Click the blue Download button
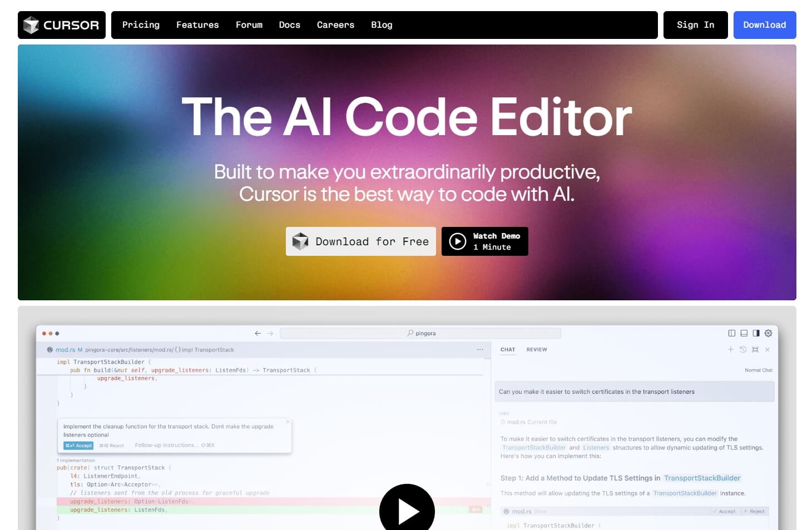 (x=765, y=25)
